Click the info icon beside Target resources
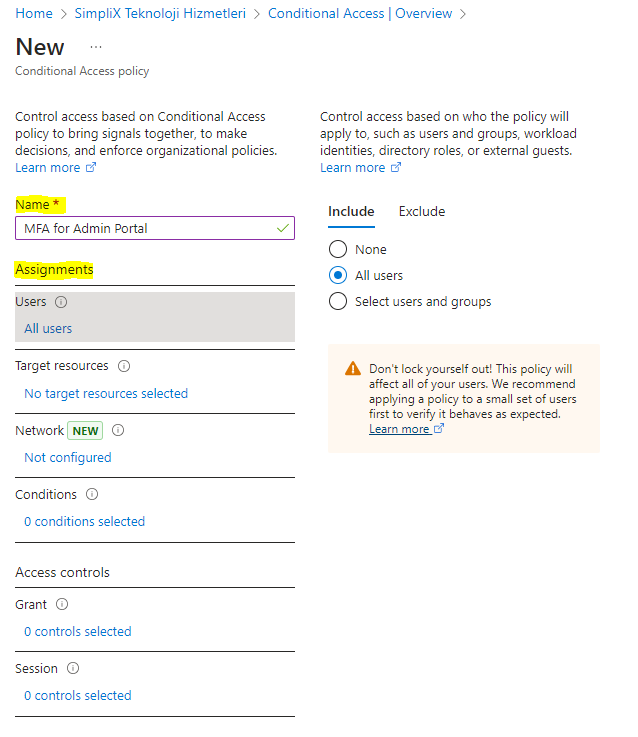 (x=124, y=366)
